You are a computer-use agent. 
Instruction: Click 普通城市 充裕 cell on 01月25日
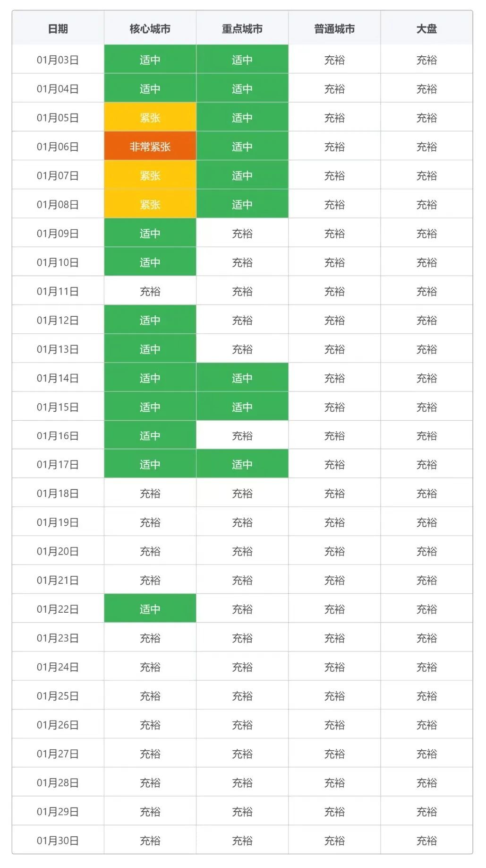coord(334,695)
